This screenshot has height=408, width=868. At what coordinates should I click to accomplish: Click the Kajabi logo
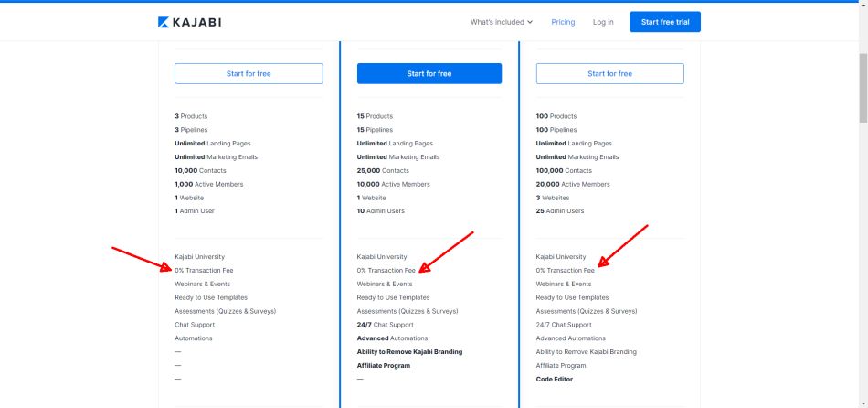[189, 22]
